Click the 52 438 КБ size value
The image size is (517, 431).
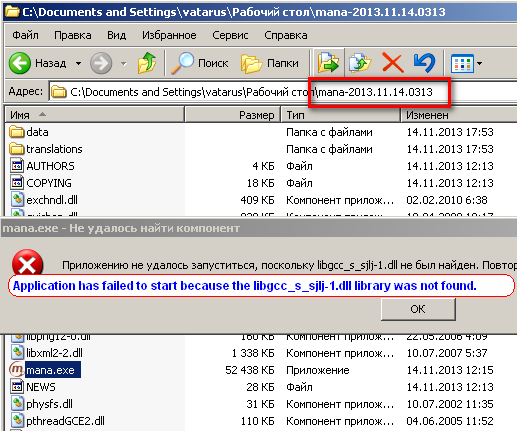click(x=250, y=370)
